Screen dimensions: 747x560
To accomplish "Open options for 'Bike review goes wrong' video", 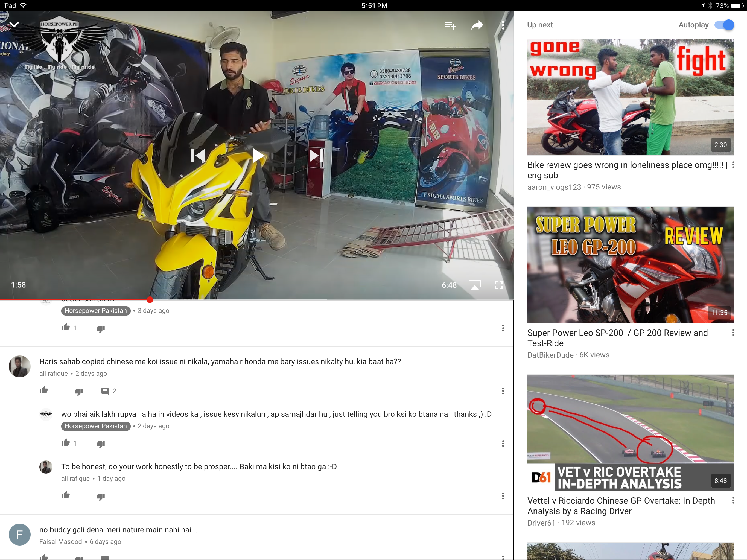I will pyautogui.click(x=733, y=165).
